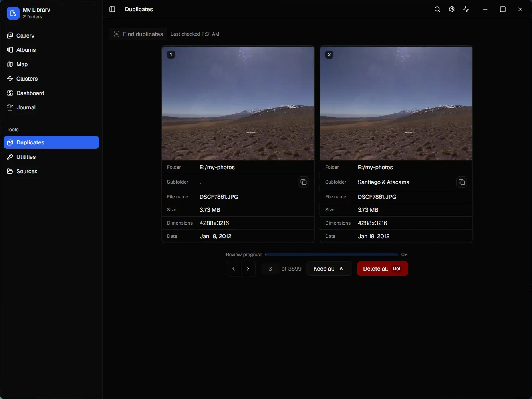532x399 pixels.
Task: Click Keep all button
Action: click(329, 269)
